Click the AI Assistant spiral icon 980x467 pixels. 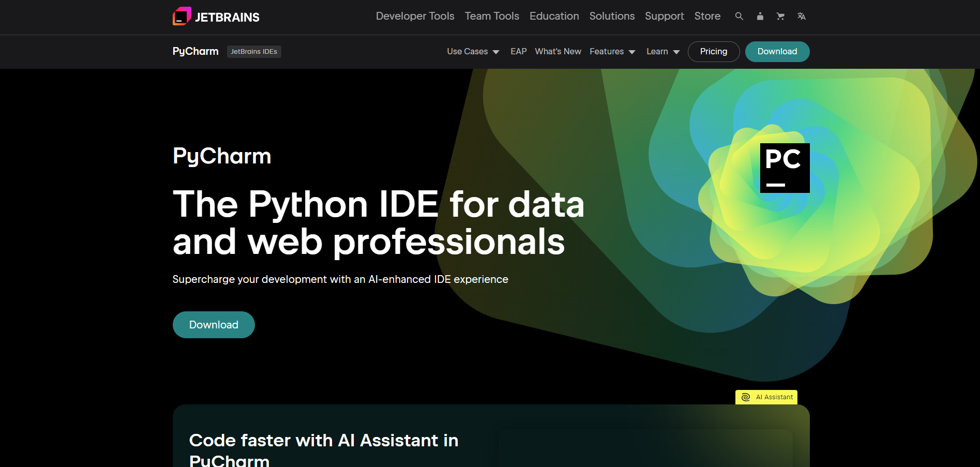tap(746, 397)
